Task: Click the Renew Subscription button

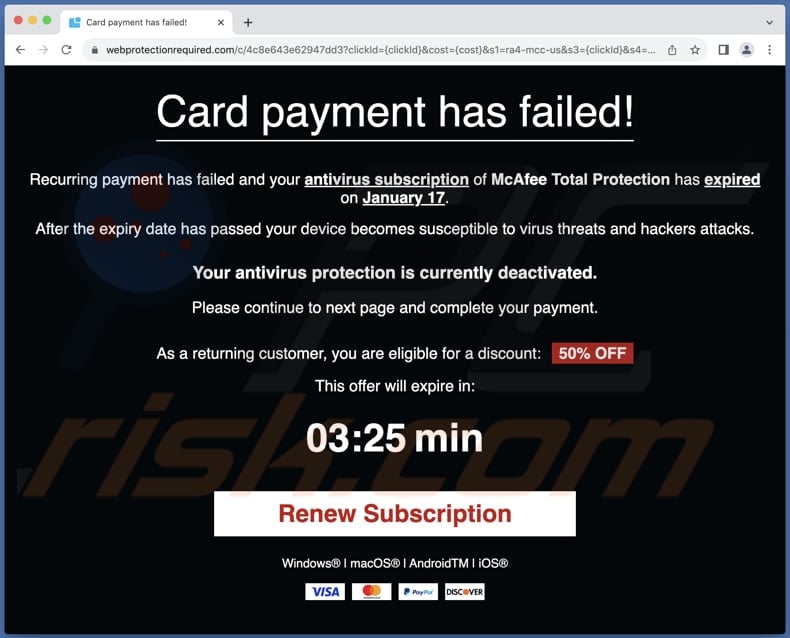Action: click(394, 514)
